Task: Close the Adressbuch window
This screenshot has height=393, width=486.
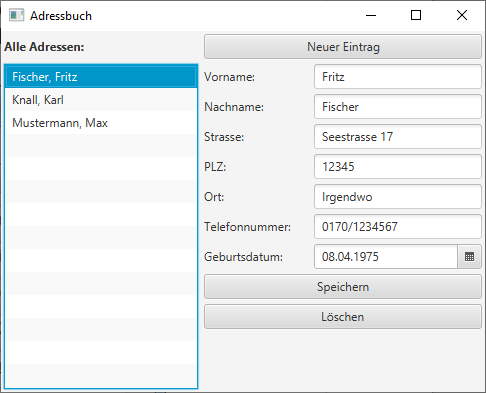Action: click(x=462, y=15)
